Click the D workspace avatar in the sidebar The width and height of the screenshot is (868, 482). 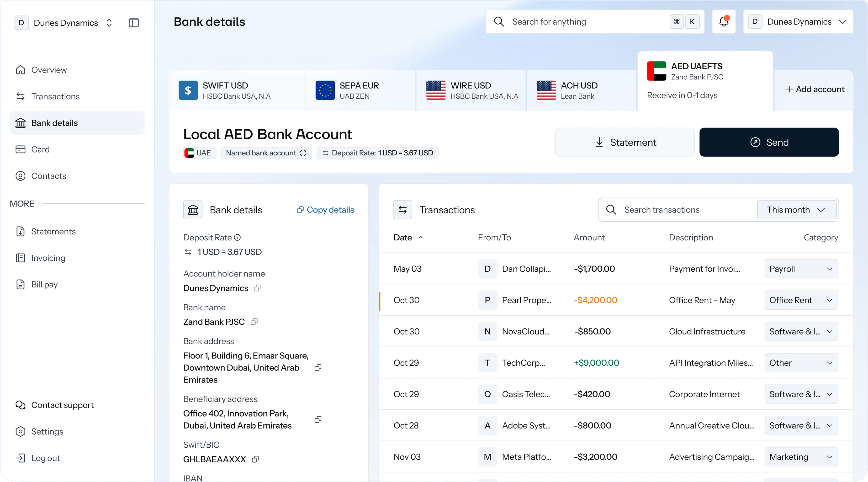point(21,23)
